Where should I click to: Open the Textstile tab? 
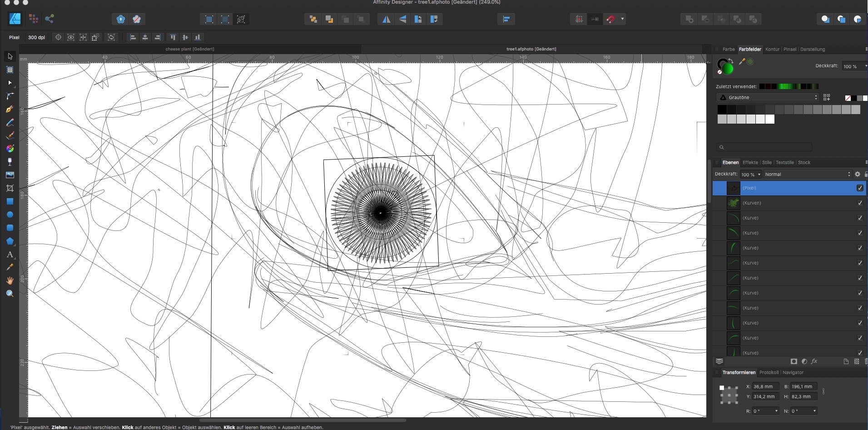(785, 162)
